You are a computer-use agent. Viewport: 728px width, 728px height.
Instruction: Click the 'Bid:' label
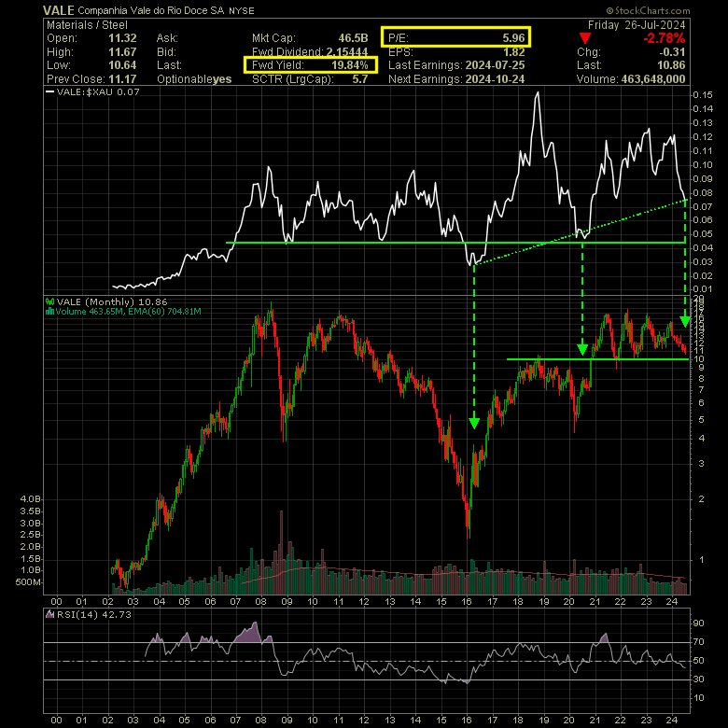pyautogui.click(x=166, y=52)
